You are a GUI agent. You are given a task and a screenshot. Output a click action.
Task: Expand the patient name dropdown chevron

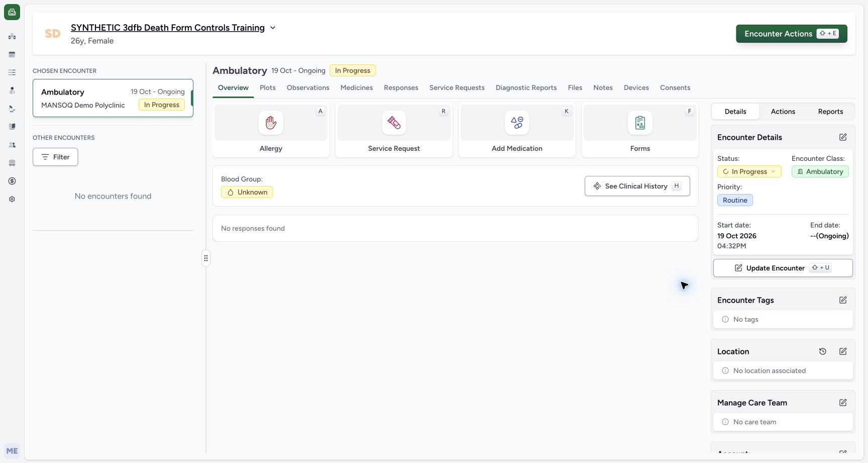click(273, 28)
